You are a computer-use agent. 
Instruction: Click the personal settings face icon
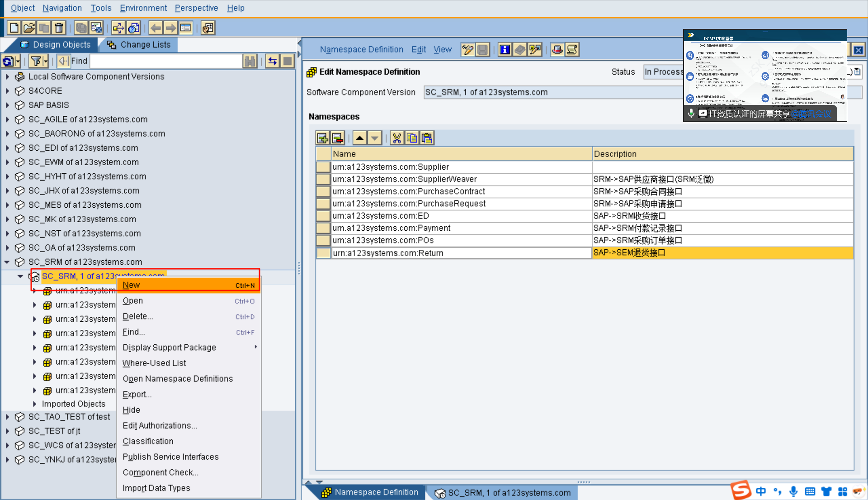(x=208, y=28)
